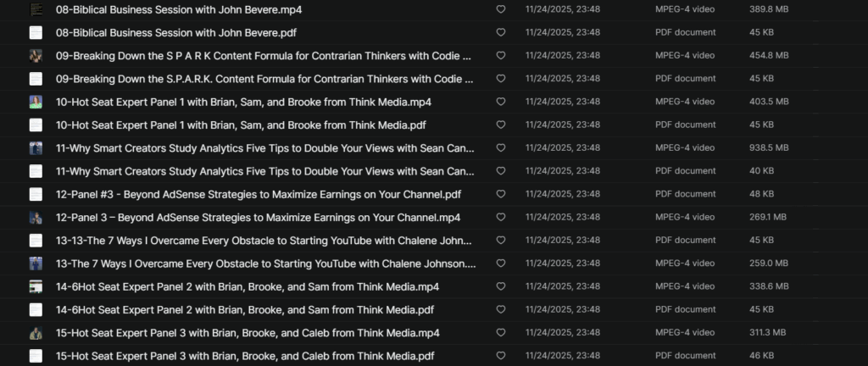Click video thumbnail of 09-Breaking Down S P A R K mp4
Viewport: 868px width, 366px height.
(36, 56)
